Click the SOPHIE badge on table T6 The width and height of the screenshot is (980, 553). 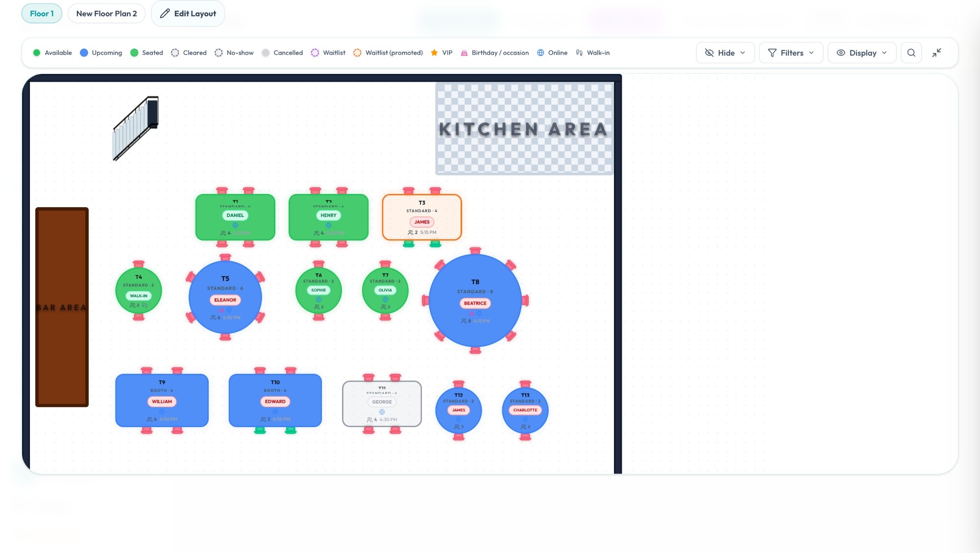pos(318,290)
